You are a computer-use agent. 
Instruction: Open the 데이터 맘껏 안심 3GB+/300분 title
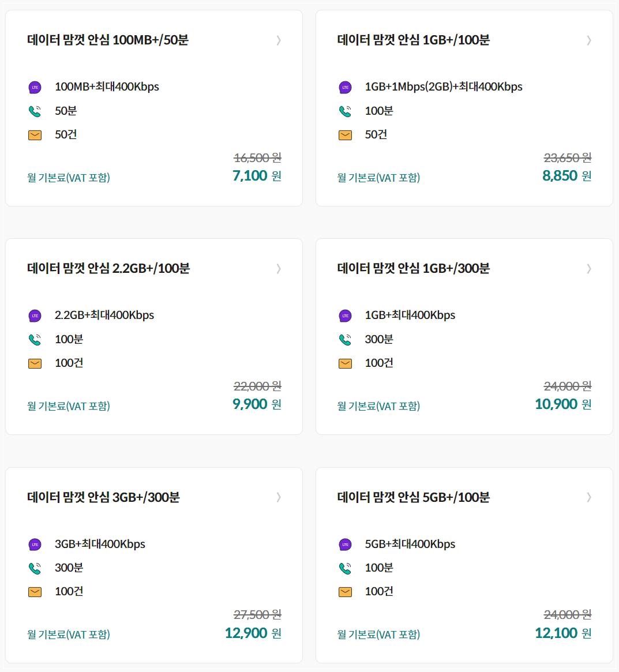point(103,497)
